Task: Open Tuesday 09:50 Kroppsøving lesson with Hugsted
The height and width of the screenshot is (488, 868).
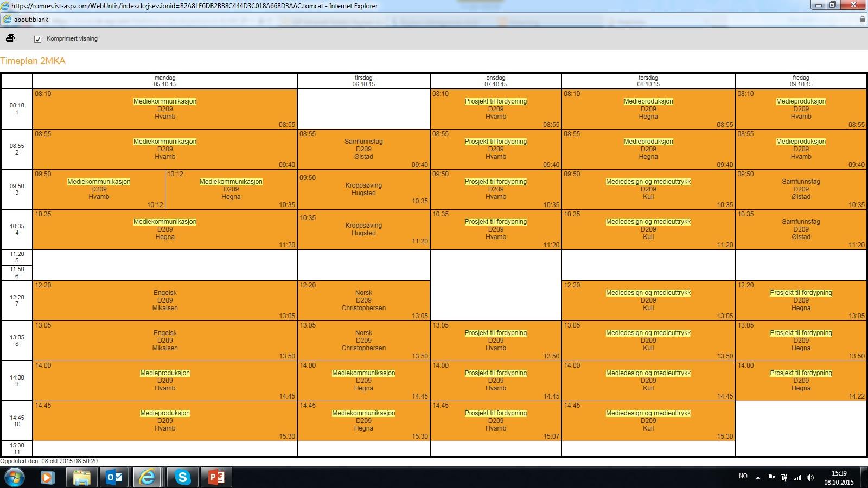Action: tap(363, 189)
